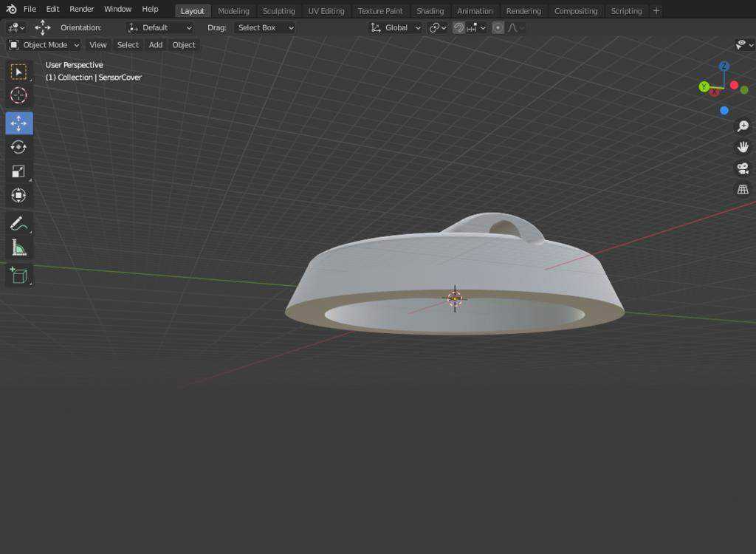The width and height of the screenshot is (756, 554).
Task: Toggle snapping magnet
Action: (458, 28)
